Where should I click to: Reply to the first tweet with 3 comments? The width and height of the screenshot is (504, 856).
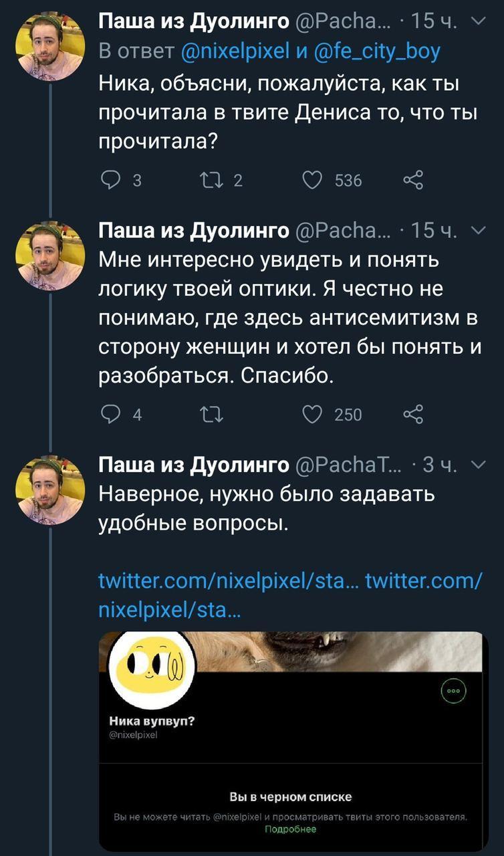click(108, 180)
